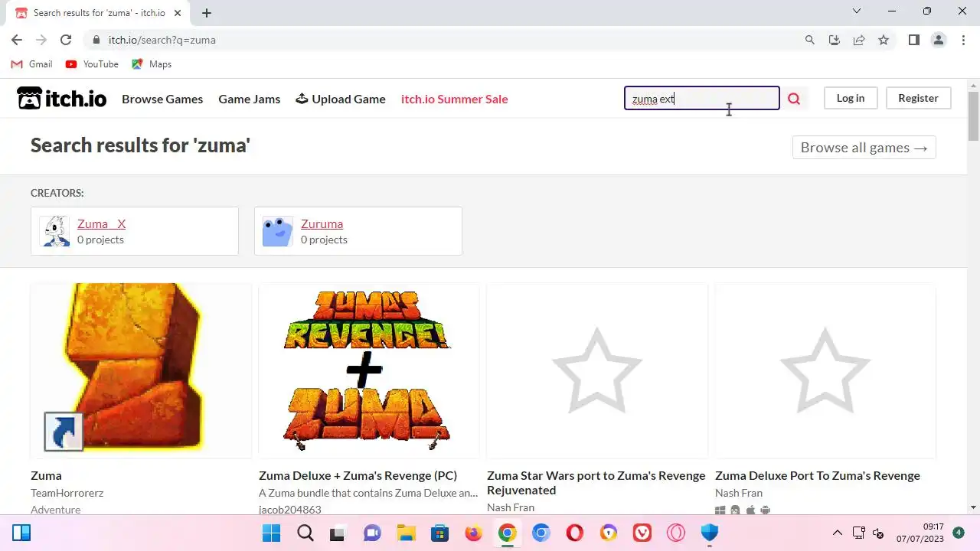Show hidden system tray icons
The height and width of the screenshot is (551, 980).
(837, 533)
